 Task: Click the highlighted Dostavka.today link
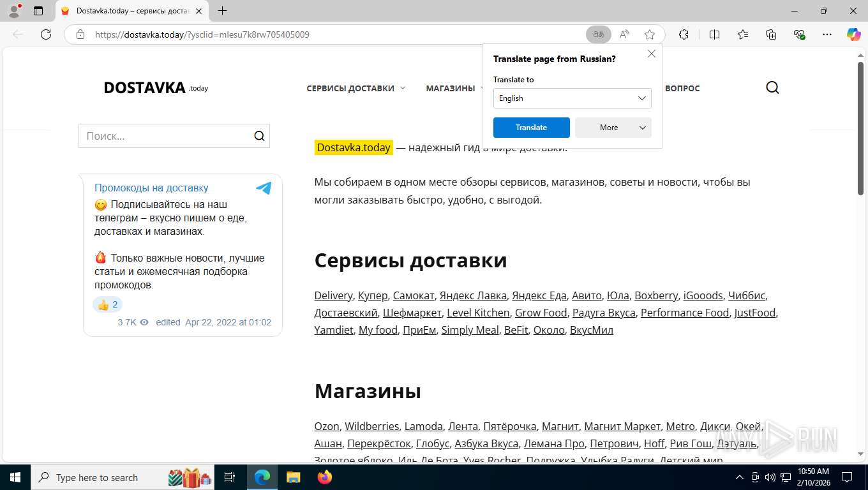(354, 147)
